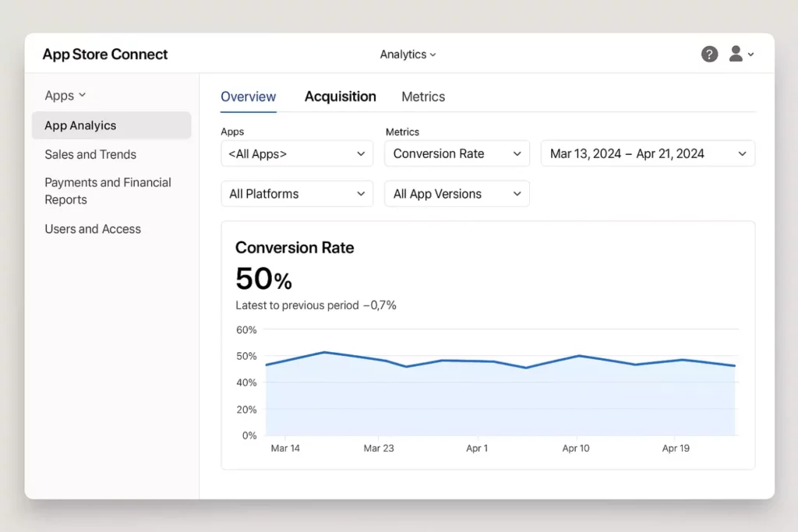This screenshot has height=532, width=798.
Task: Open Payments and Financial Reports
Action: (x=108, y=191)
